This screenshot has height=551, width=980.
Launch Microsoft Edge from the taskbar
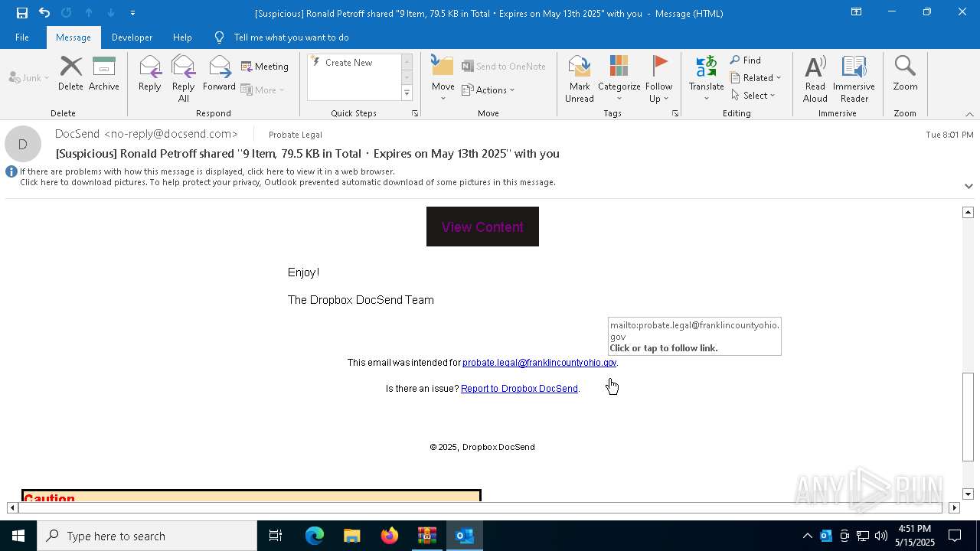click(x=315, y=536)
